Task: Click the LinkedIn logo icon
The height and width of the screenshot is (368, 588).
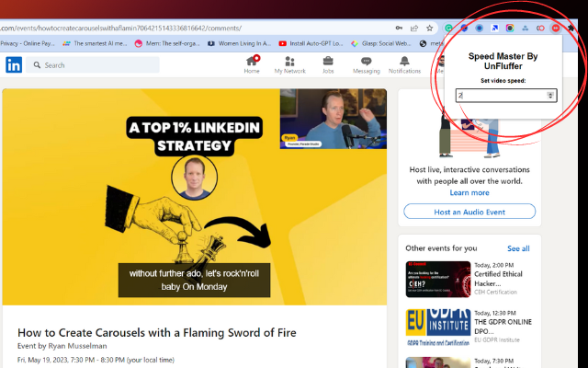Action: tap(14, 65)
